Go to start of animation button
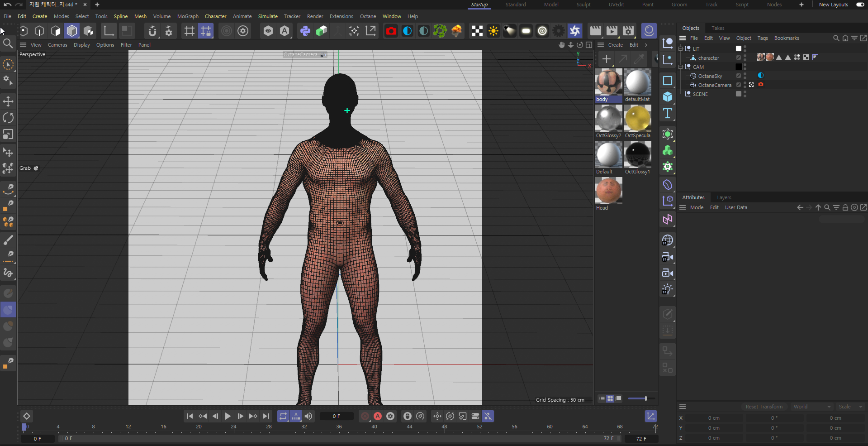The width and height of the screenshot is (868, 446). (x=190, y=416)
